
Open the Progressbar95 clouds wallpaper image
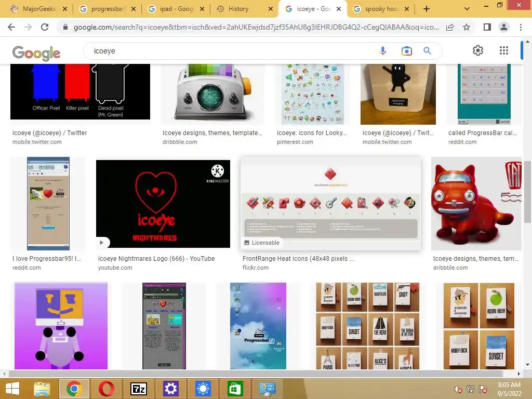pos(258,326)
